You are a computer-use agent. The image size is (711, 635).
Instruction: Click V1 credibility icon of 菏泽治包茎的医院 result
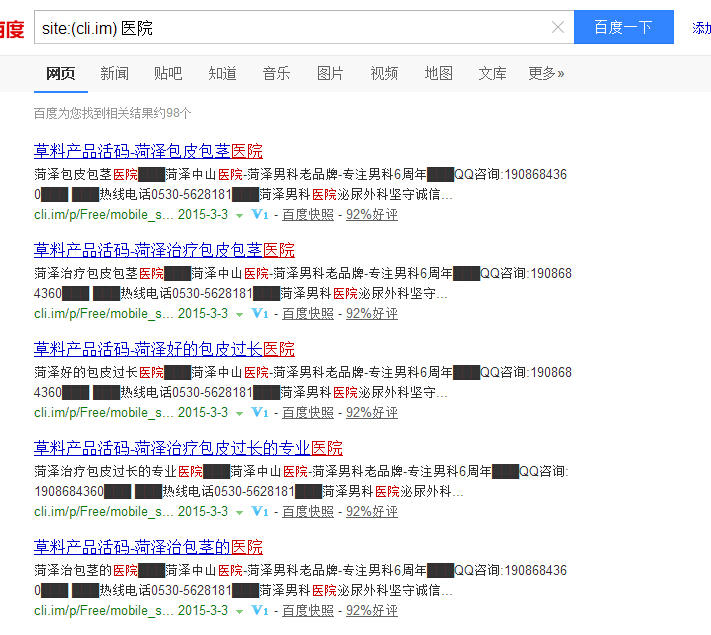[x=260, y=610]
